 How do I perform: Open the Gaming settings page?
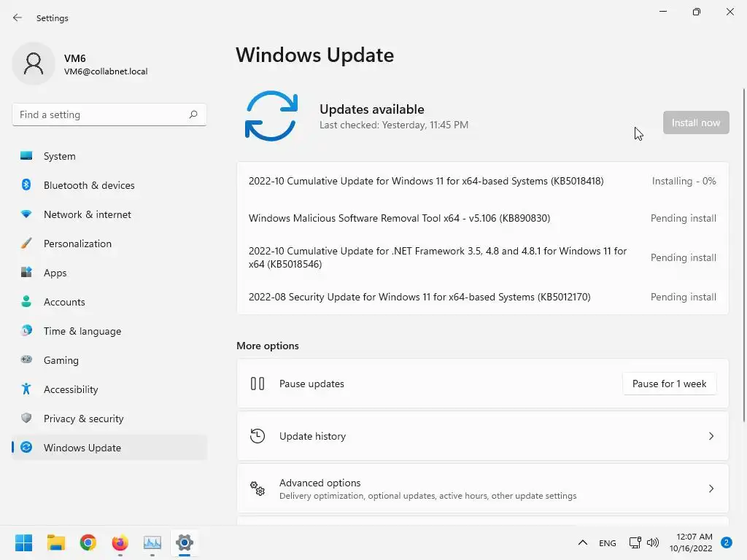point(109,359)
